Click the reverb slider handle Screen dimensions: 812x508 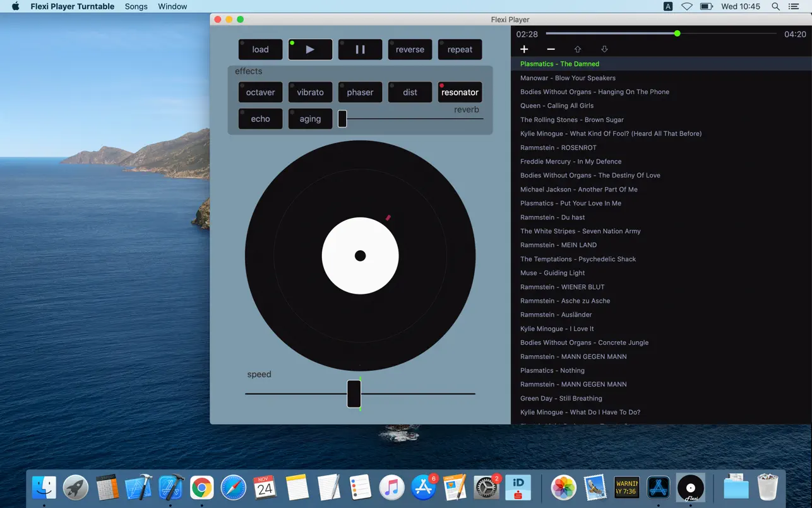pyautogui.click(x=342, y=119)
